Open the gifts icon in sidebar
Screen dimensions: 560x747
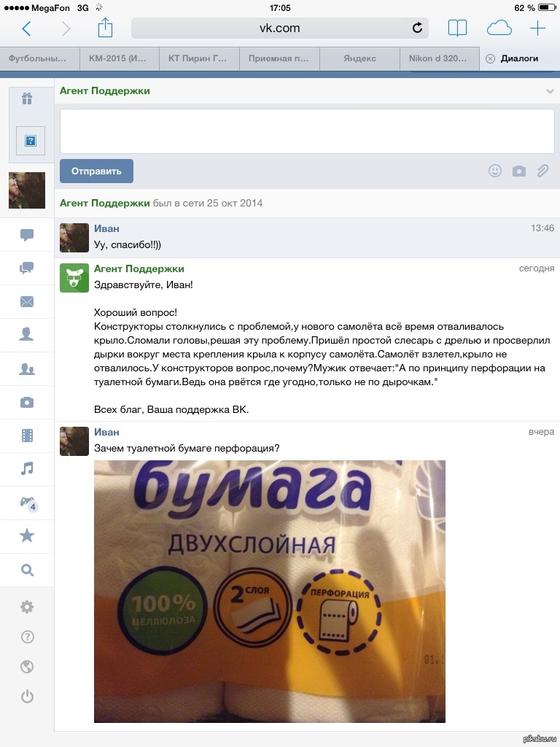pyautogui.click(x=27, y=98)
